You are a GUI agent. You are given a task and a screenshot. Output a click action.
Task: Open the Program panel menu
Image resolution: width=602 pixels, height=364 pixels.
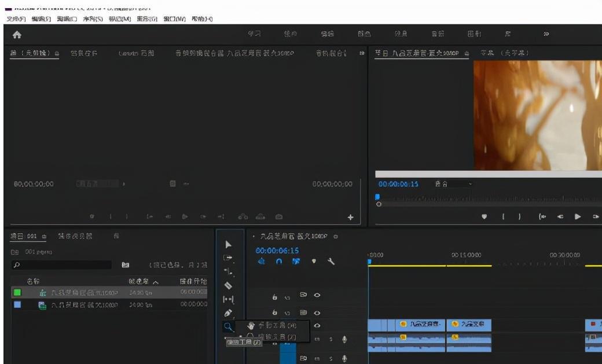(467, 53)
